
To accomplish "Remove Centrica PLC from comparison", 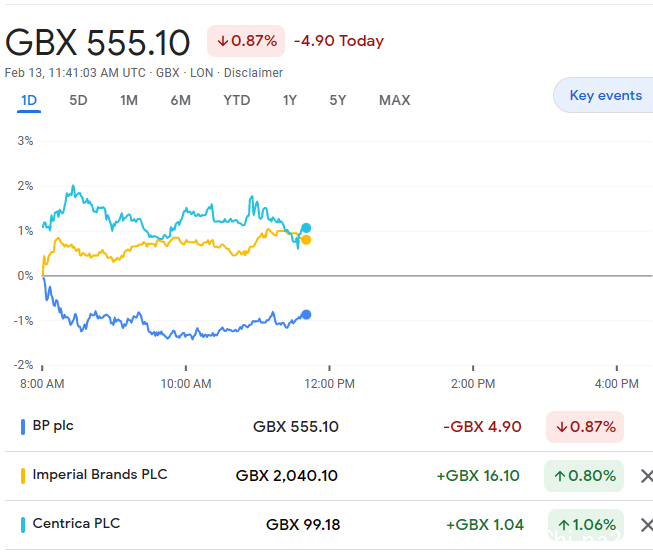I will (x=646, y=525).
